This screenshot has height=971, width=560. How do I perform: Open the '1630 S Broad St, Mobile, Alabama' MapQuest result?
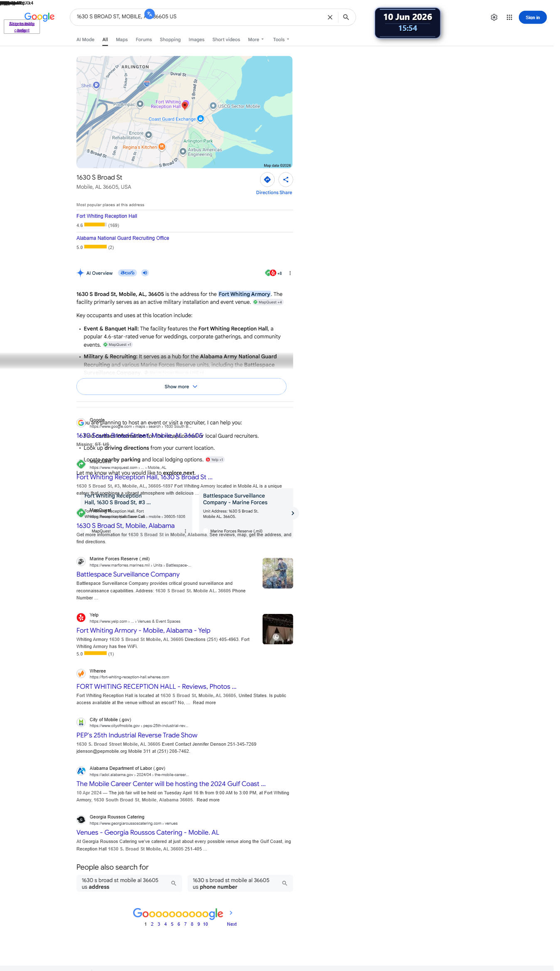pos(125,526)
